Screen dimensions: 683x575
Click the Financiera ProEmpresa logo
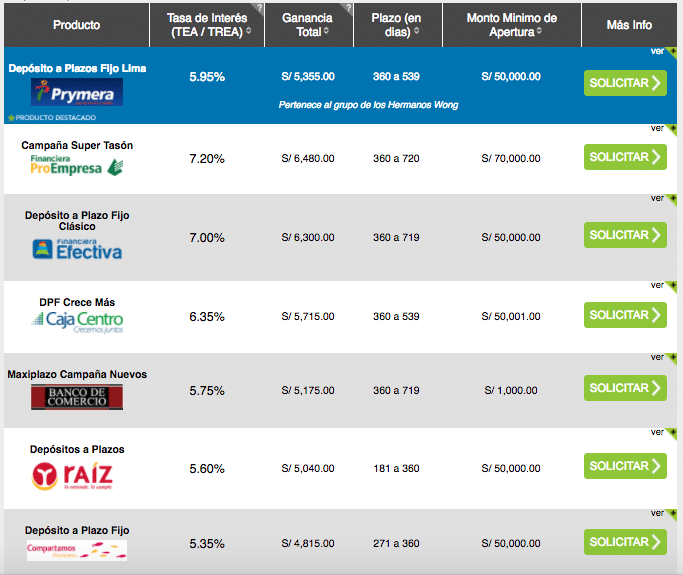77,165
